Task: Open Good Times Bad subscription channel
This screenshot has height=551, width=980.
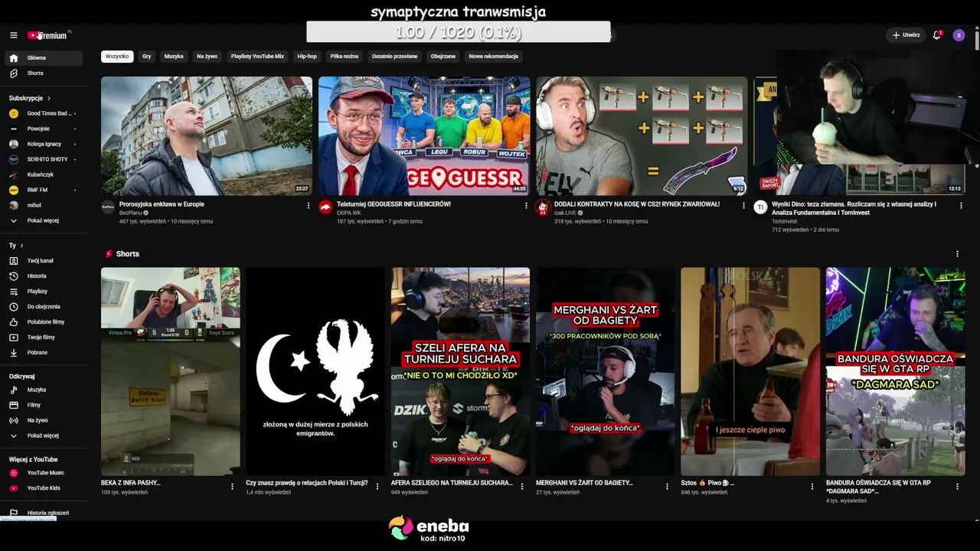Action: coord(44,114)
